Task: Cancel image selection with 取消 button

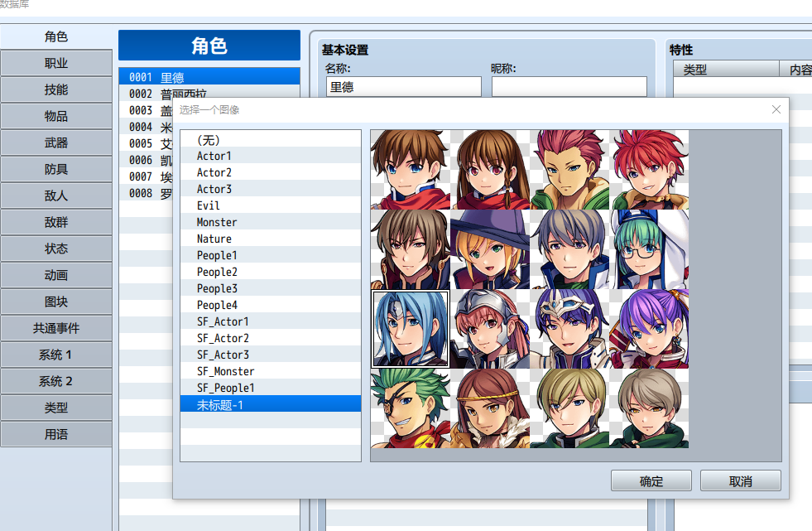Action: coord(741,480)
